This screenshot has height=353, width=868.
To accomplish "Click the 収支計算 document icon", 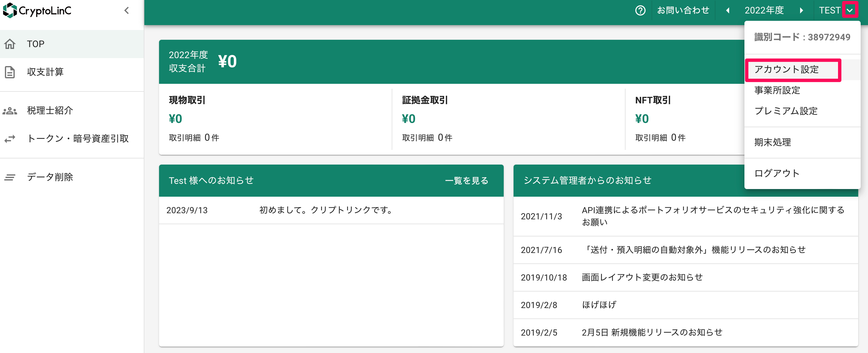I will click(10, 72).
